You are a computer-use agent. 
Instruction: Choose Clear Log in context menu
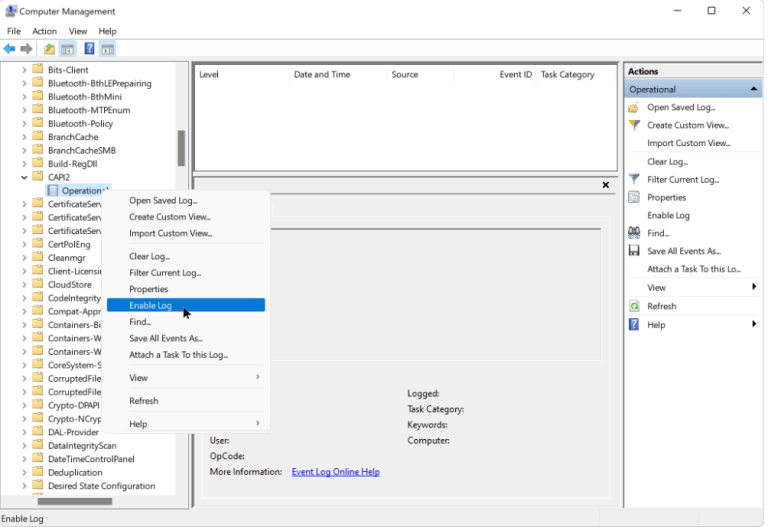pyautogui.click(x=186, y=256)
